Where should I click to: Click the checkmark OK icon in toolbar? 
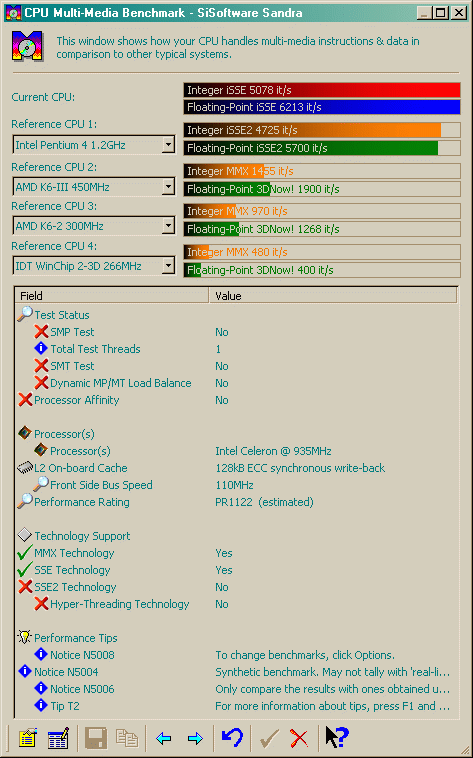coord(269,738)
